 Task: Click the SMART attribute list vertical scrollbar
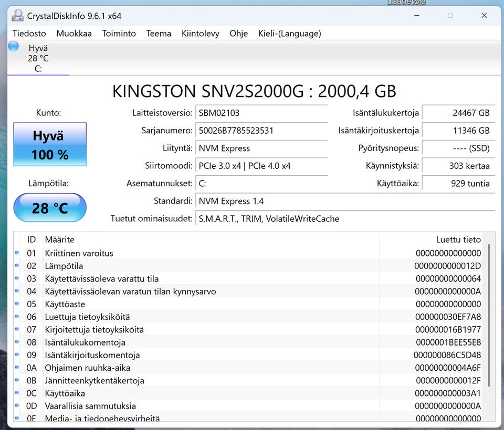[x=489, y=315]
